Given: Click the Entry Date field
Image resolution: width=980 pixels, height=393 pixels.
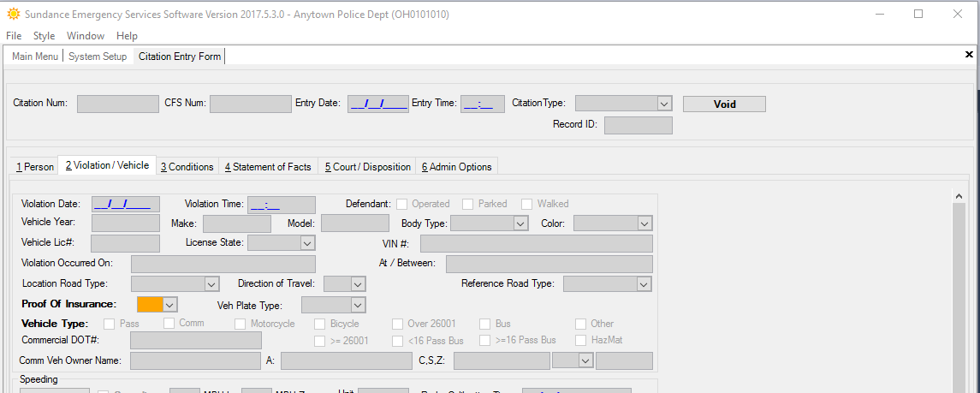Looking at the screenshot, I should point(378,104).
